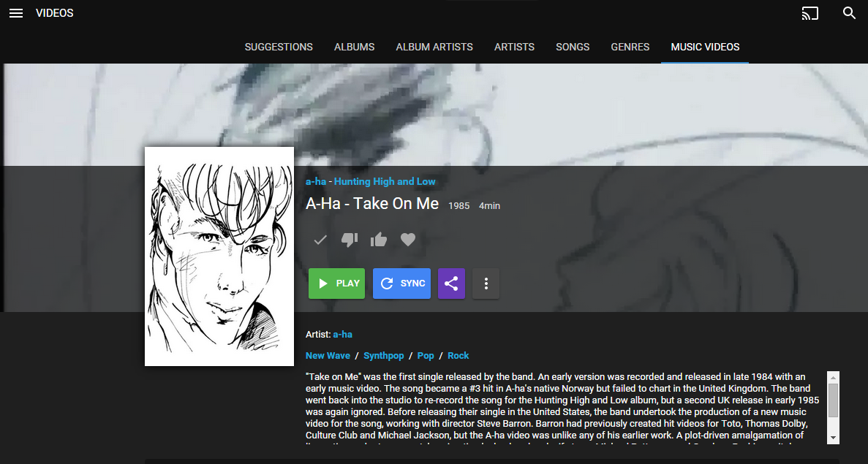
Task: Click the a-ha artist link beside Artist label
Action: coord(343,334)
